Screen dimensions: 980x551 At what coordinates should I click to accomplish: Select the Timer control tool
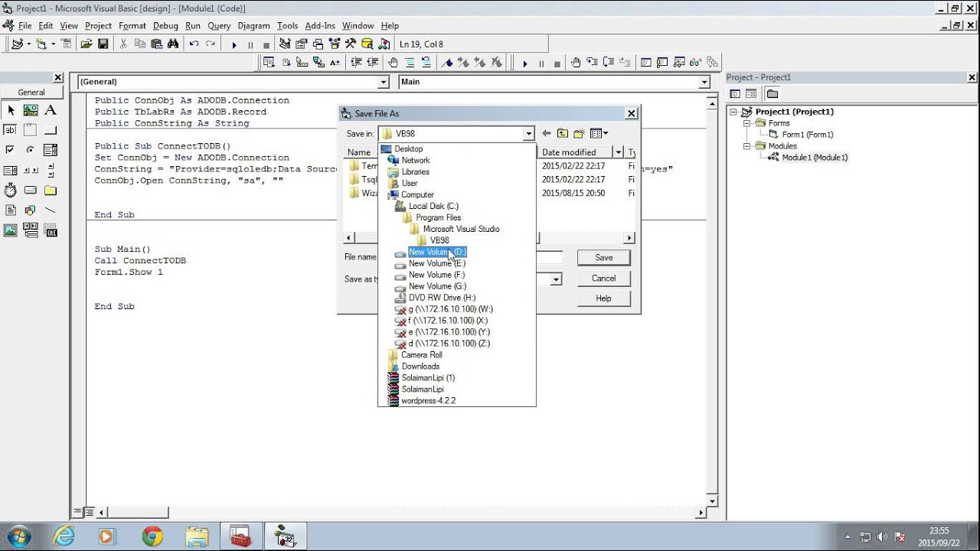[11, 190]
